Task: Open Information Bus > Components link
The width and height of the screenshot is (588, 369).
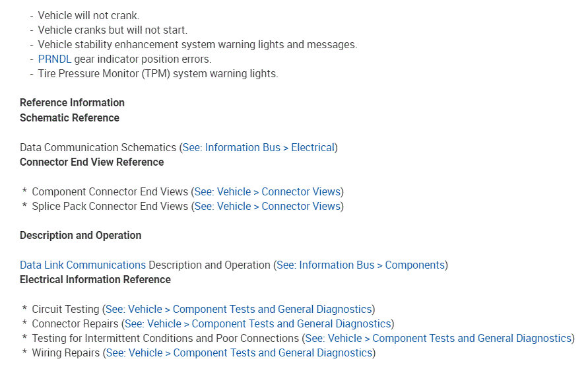Action: (360, 265)
